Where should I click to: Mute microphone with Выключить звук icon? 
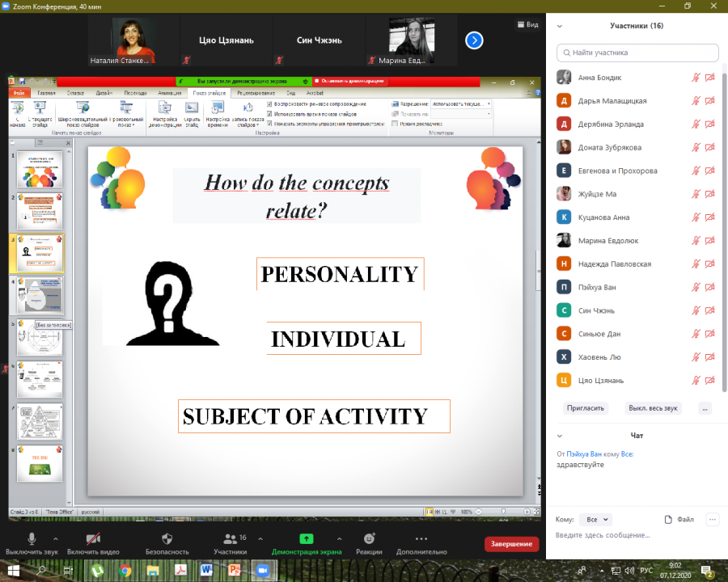click(x=32, y=539)
